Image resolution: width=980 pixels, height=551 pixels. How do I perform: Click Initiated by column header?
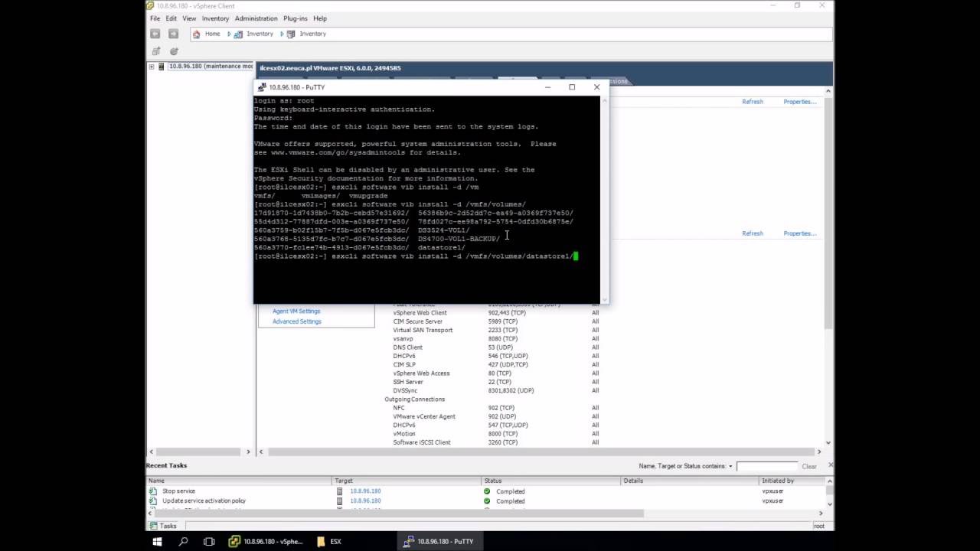(x=792, y=481)
